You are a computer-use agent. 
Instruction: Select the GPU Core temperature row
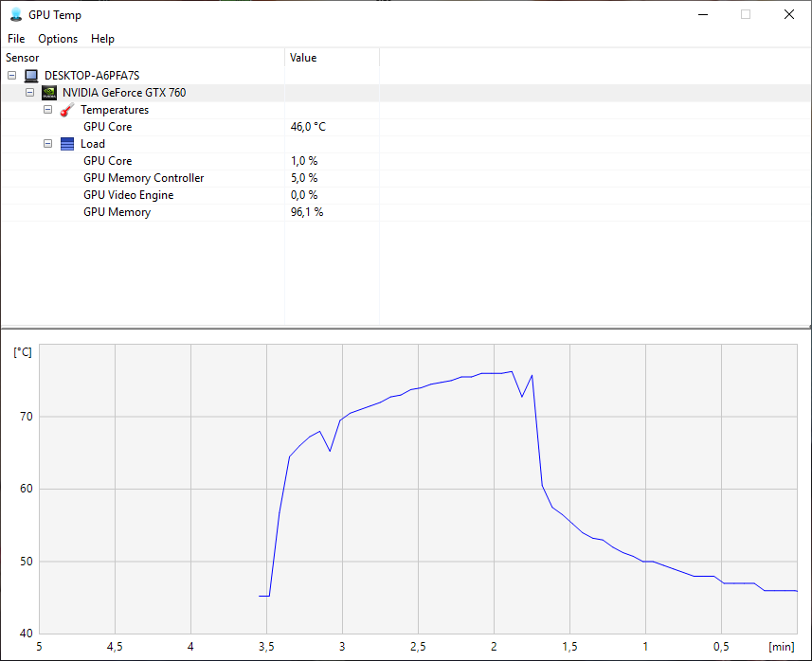(x=108, y=127)
